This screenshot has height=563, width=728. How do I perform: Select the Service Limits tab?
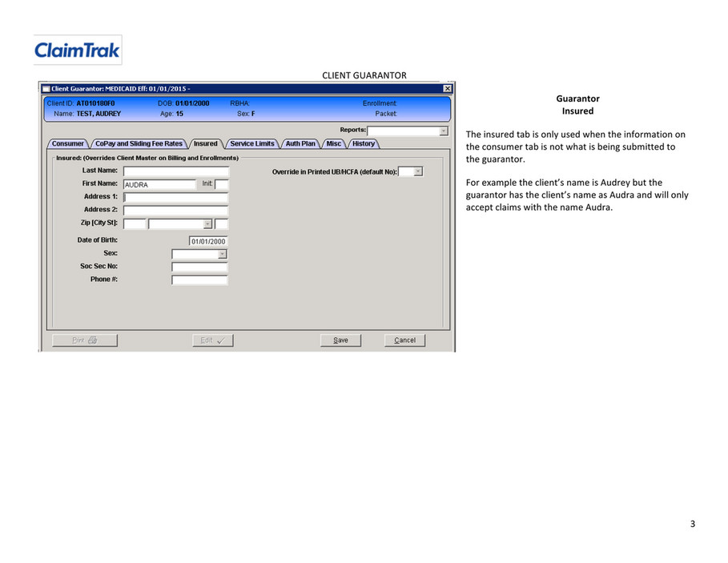coord(252,144)
